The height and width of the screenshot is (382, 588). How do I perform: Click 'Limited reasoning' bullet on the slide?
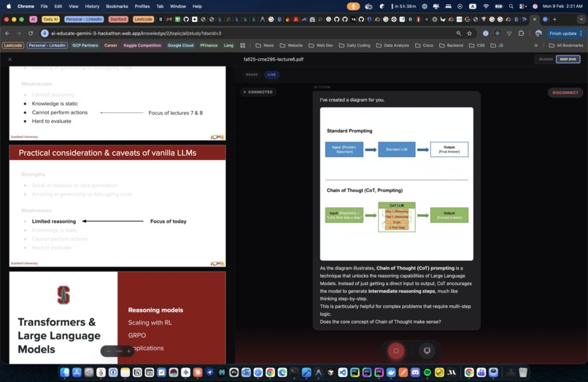[54, 221]
